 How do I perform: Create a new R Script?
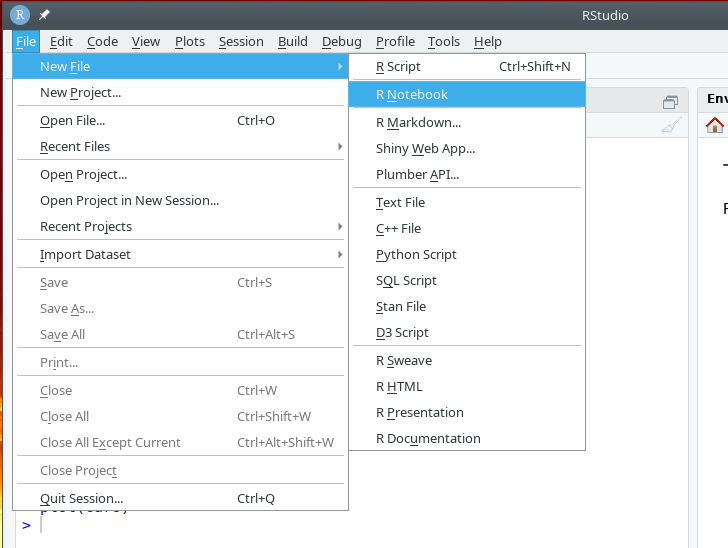[467, 66]
